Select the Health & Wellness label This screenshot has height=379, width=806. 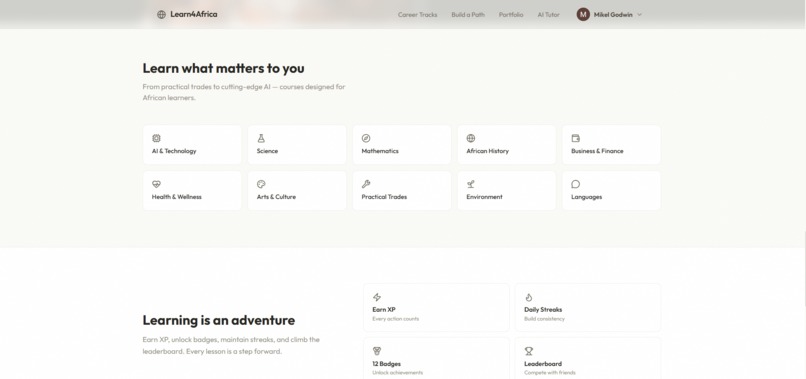point(176,196)
